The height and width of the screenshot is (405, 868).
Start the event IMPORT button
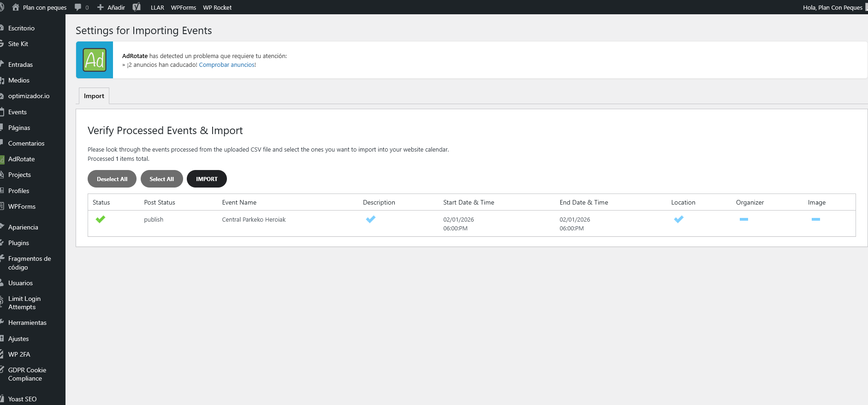tap(207, 179)
